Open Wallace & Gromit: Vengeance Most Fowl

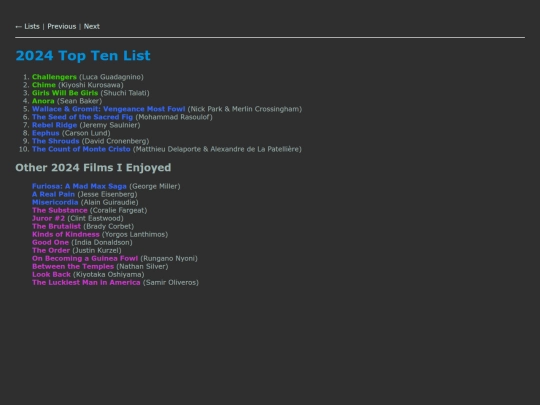108,109
